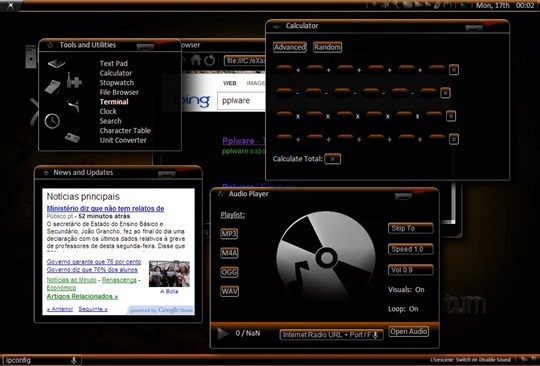Choose OGG playlist format button
The height and width of the screenshot is (366, 540).
(229, 272)
